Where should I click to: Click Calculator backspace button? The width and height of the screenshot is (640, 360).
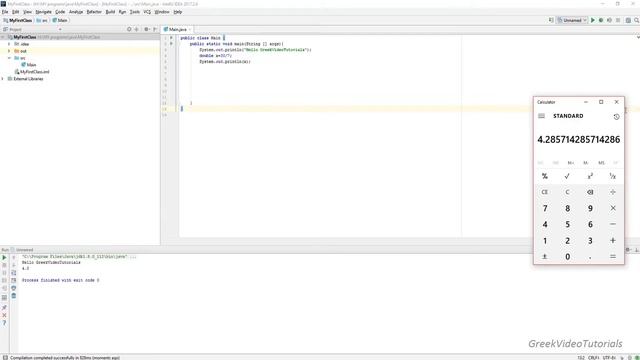(590, 192)
